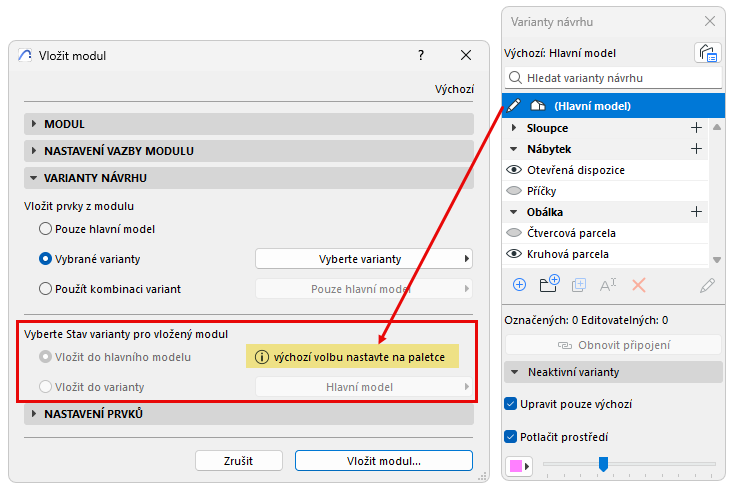Click the new design option plus icon
Screen dimensions: 730x488
(x=519, y=284)
